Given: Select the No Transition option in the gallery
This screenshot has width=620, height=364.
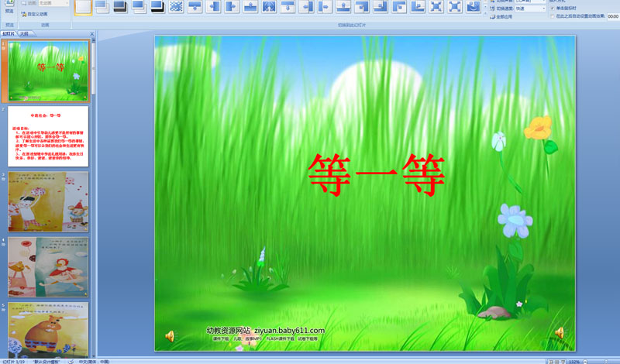Looking at the screenshot, I should click(x=83, y=7).
